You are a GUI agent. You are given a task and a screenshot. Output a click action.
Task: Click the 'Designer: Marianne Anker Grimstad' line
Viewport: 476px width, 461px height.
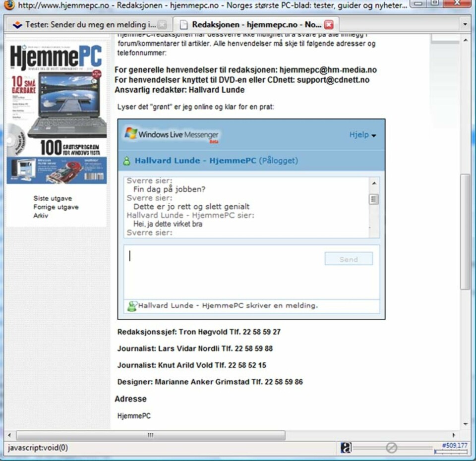pyautogui.click(x=210, y=382)
